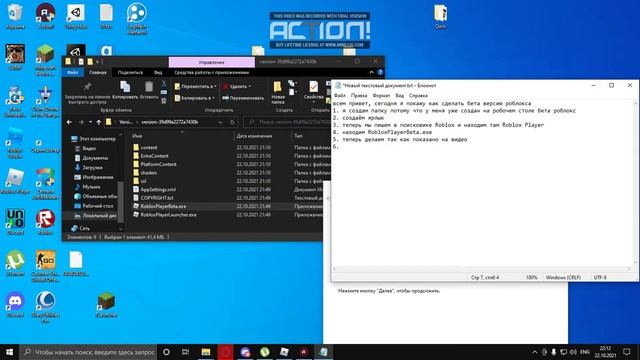The height and width of the screenshot is (360, 640).
Task: Click the Task View taskbar icon
Action: coord(185,352)
